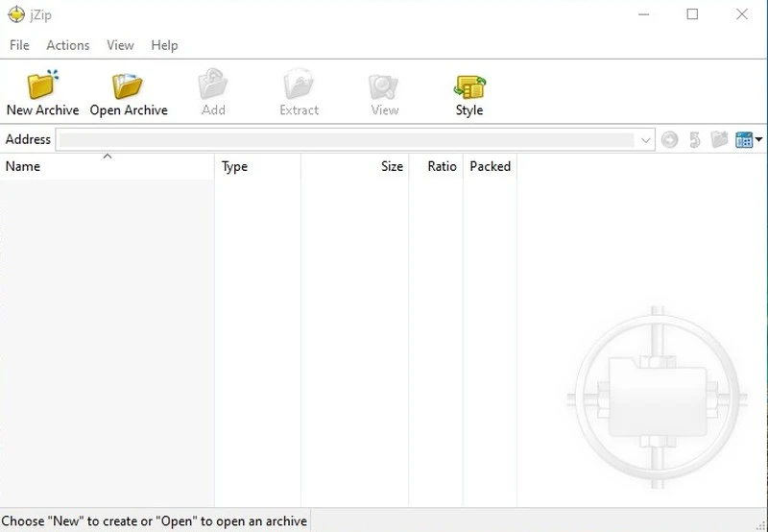This screenshot has height=532, width=768.
Task: Expand the Address bar dropdown chevron
Action: point(646,140)
